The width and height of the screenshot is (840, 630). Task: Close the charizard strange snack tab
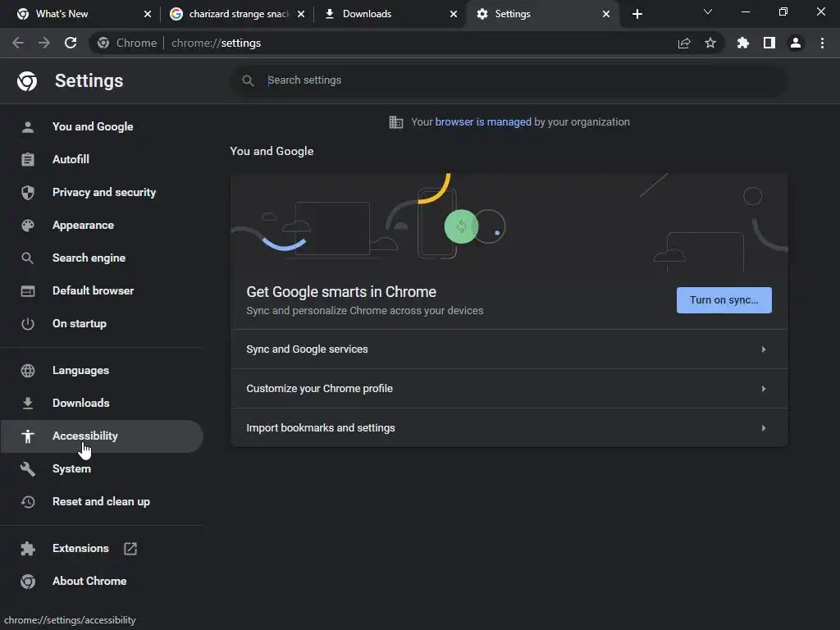tap(300, 14)
